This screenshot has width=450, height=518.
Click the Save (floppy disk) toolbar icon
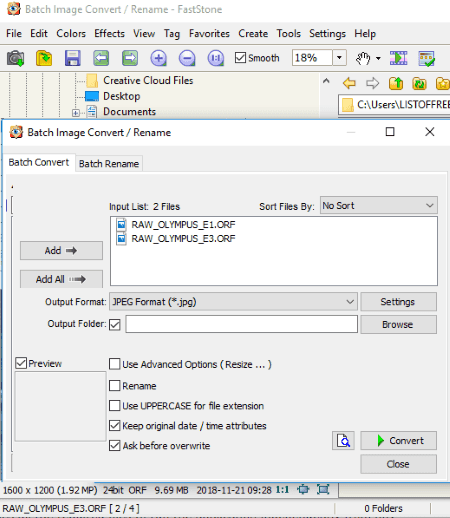pyautogui.click(x=72, y=58)
